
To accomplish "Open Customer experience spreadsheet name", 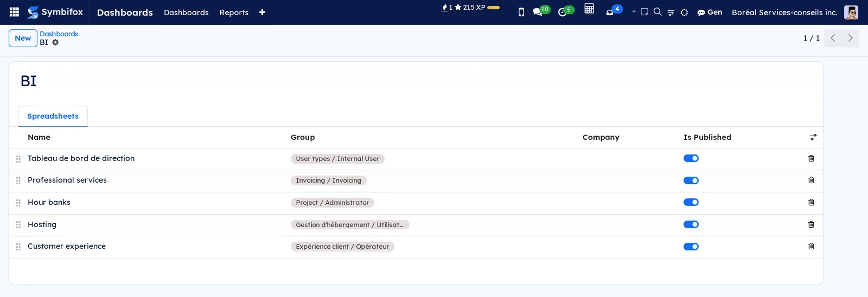I will [67, 246].
